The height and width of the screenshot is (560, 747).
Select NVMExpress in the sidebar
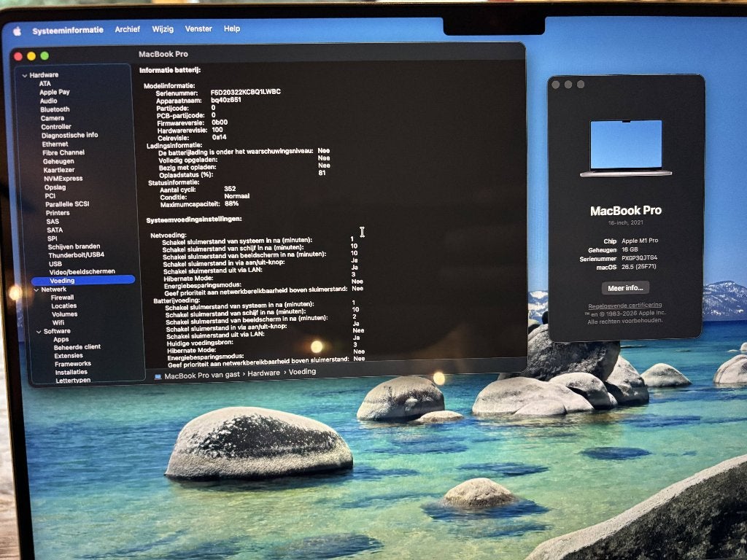(63, 179)
